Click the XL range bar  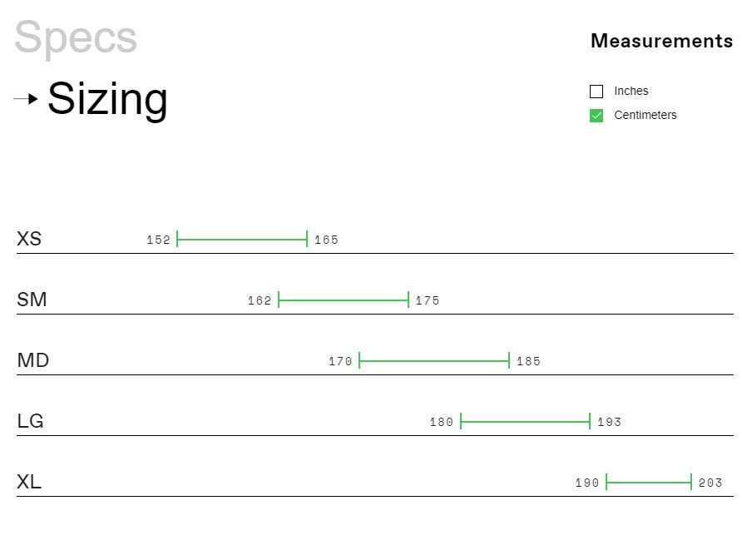coord(649,482)
